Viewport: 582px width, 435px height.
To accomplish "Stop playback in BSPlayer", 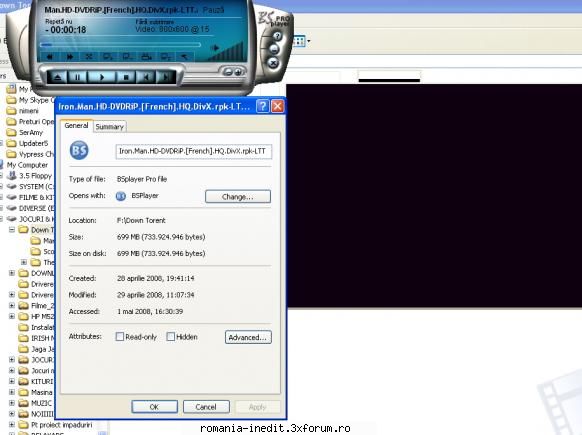I will (126, 78).
